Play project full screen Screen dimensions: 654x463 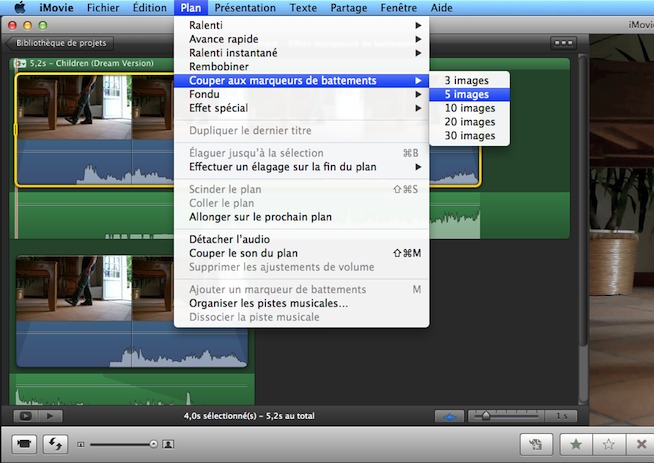(25, 416)
